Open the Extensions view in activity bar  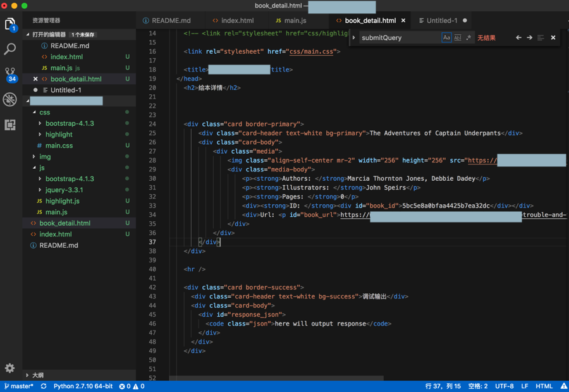tap(10, 125)
